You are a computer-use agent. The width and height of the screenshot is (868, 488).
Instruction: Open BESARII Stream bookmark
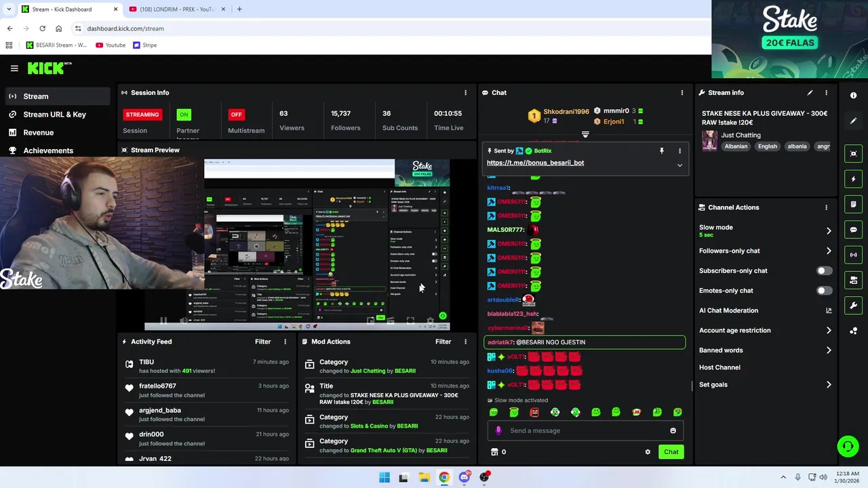coord(56,45)
